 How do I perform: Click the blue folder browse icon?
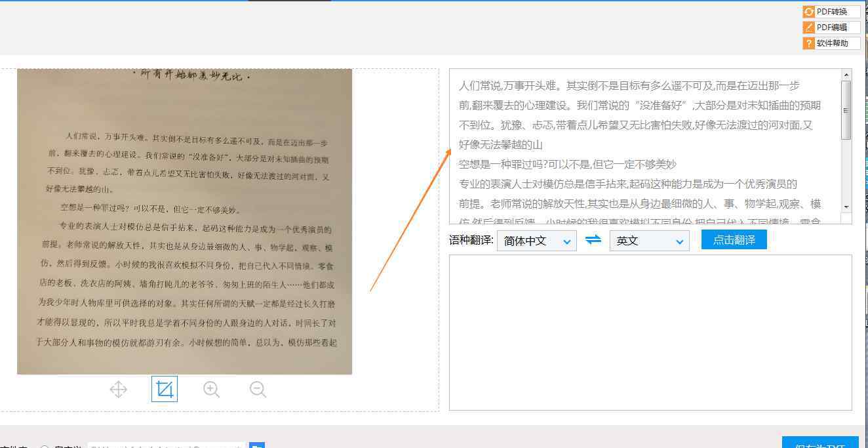257,446
